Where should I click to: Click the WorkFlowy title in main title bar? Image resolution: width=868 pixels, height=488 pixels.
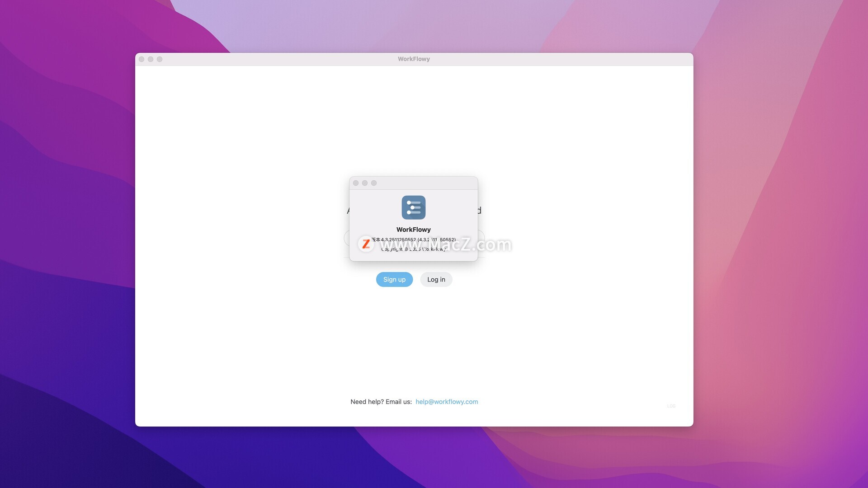click(413, 59)
